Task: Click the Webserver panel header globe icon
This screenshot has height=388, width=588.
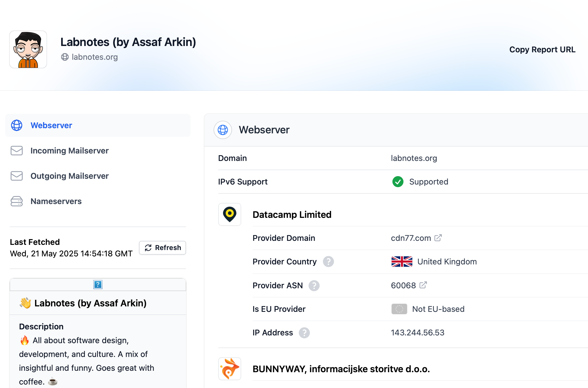Action: tap(223, 130)
